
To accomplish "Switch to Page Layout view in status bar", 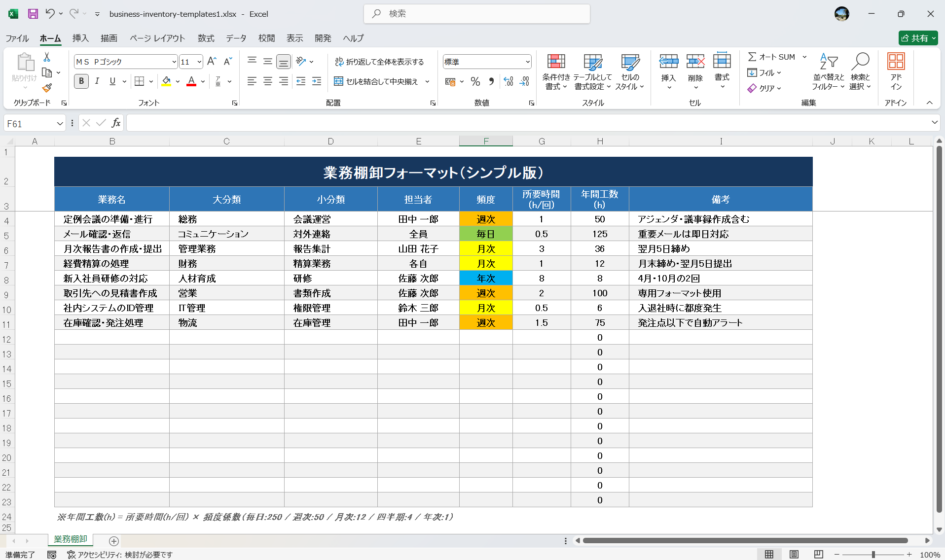I will click(x=794, y=555).
